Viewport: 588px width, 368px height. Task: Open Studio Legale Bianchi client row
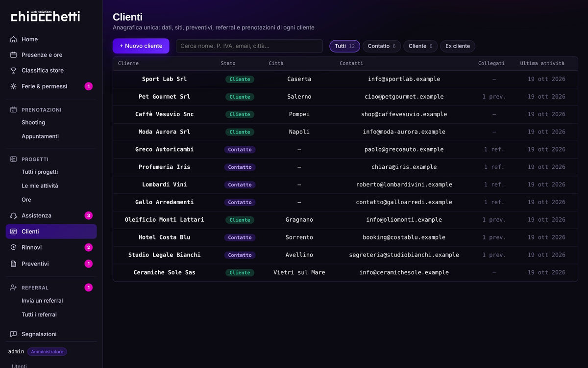point(345,255)
